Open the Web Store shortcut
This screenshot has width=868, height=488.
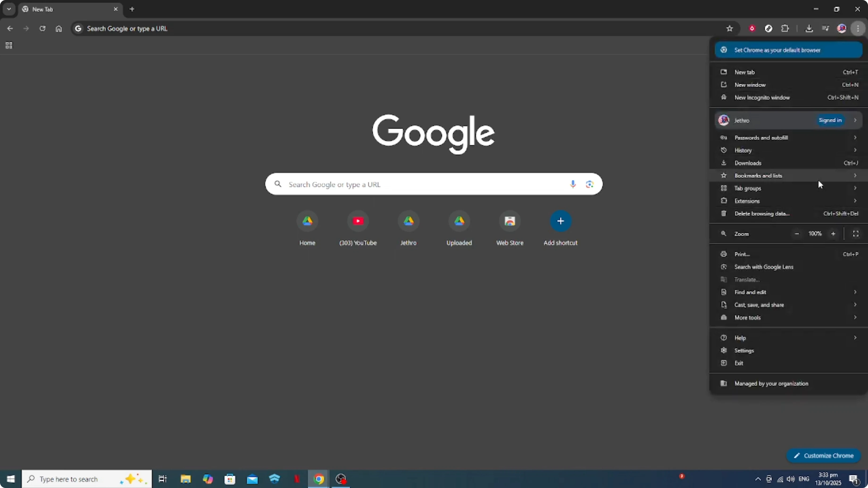[x=510, y=228]
